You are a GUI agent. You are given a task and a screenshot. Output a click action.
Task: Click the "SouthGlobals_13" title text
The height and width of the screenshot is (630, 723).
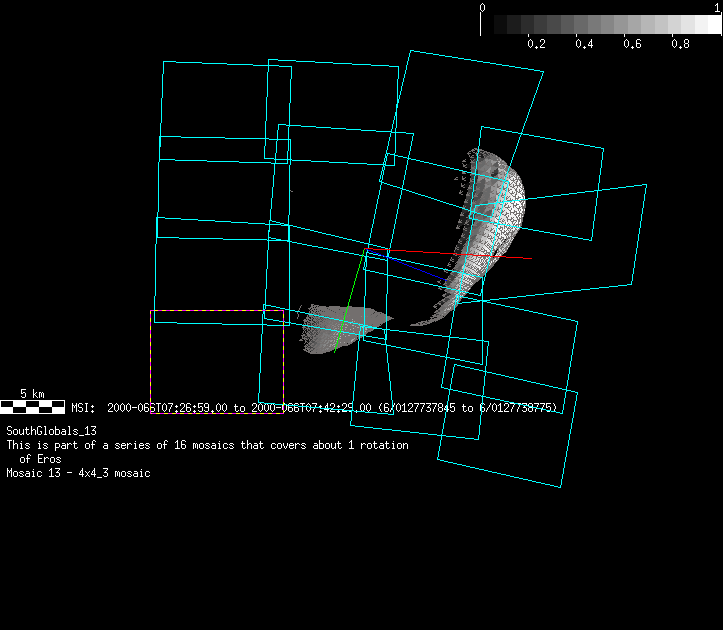coord(51,430)
